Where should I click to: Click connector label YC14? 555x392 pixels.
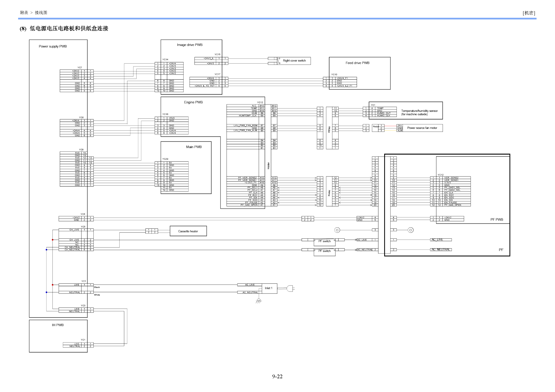click(165, 59)
